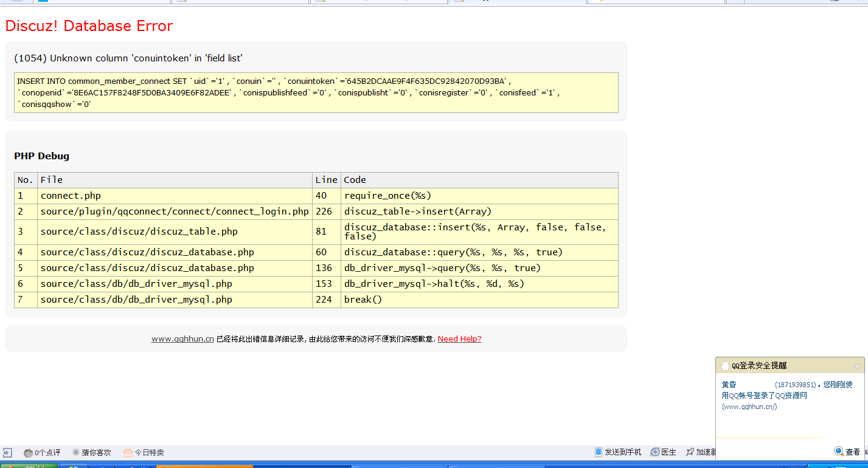The height and width of the screenshot is (468, 868).
Task: Click the Discuz! Database Error heading
Action: click(x=89, y=26)
